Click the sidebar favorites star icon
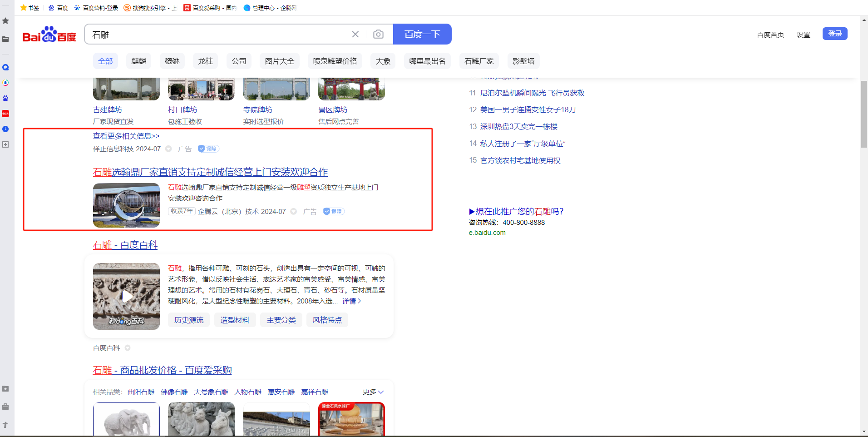Image resolution: width=868 pixels, height=437 pixels. pyautogui.click(x=5, y=21)
